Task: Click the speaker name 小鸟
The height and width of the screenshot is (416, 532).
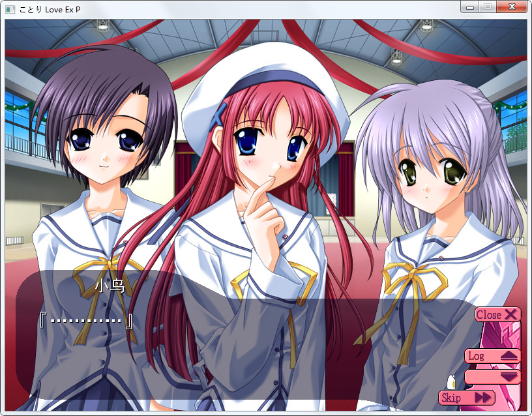Action: tap(109, 286)
